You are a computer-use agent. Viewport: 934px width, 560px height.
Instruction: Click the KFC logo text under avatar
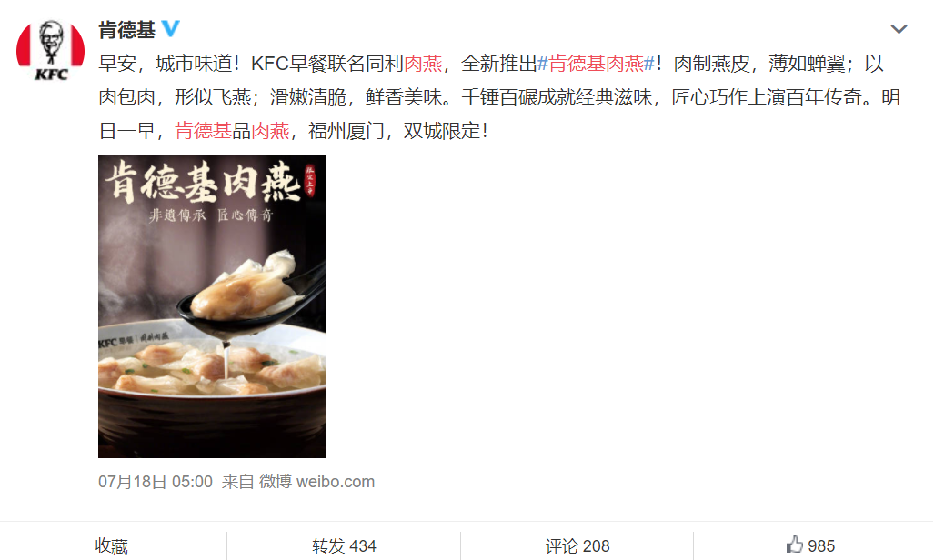(51, 75)
